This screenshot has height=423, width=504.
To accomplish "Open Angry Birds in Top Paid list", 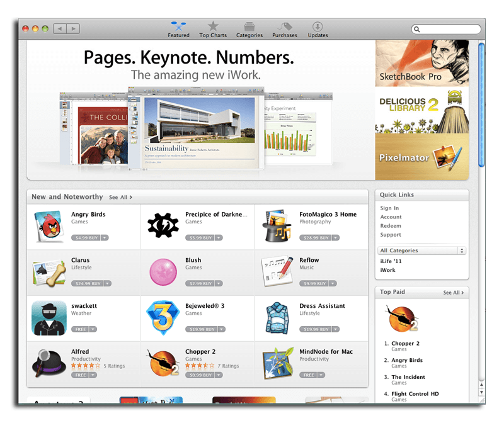I will [x=407, y=361].
